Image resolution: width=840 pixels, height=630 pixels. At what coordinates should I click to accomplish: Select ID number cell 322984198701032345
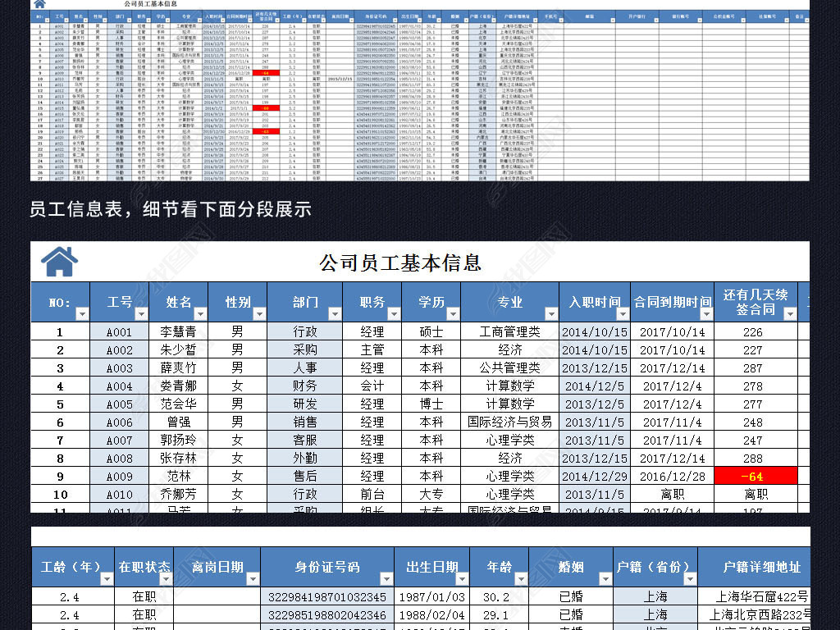tap(326, 597)
